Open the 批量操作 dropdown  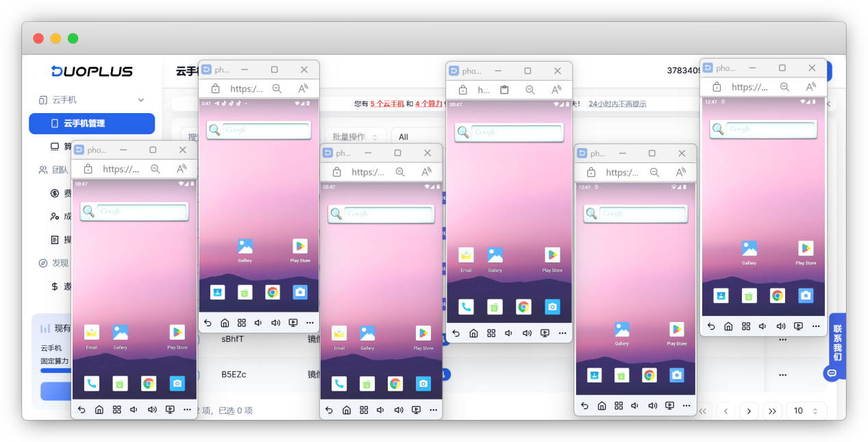(x=354, y=136)
